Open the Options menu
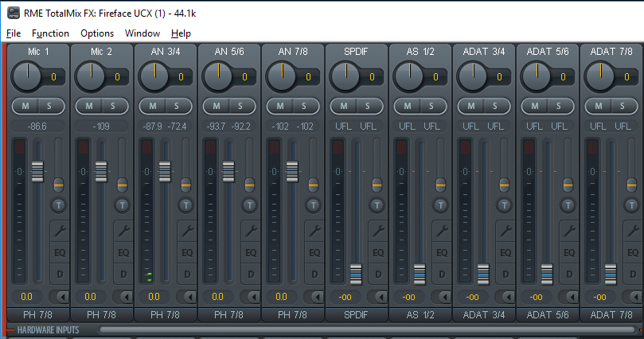Screen dimensions: 644x339 click(x=97, y=33)
